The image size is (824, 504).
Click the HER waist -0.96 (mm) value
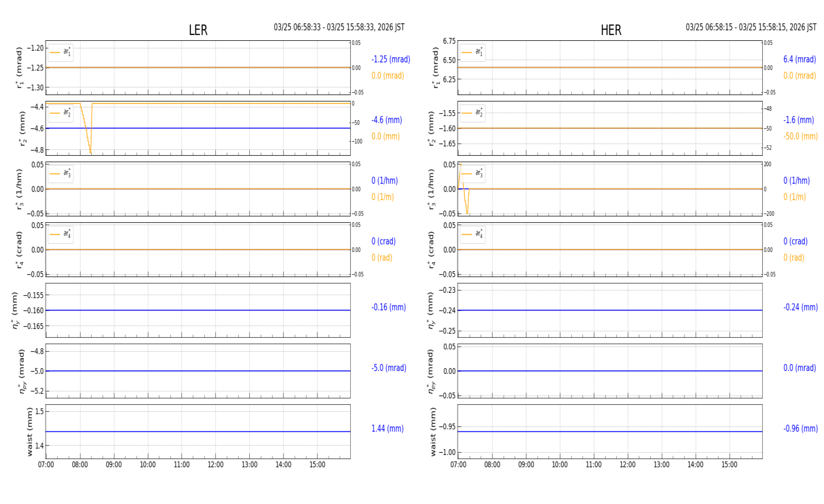pyautogui.click(x=800, y=429)
